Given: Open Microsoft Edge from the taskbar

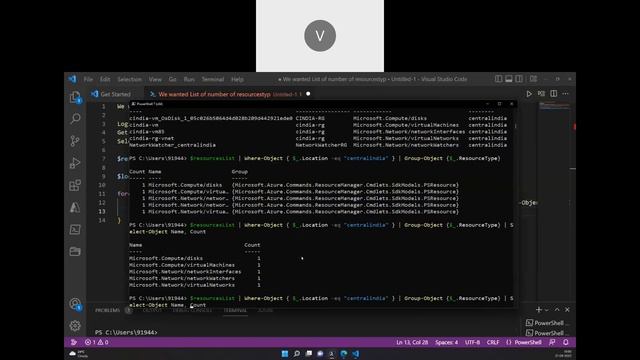Looking at the screenshot, I should pyautogui.click(x=344, y=354).
